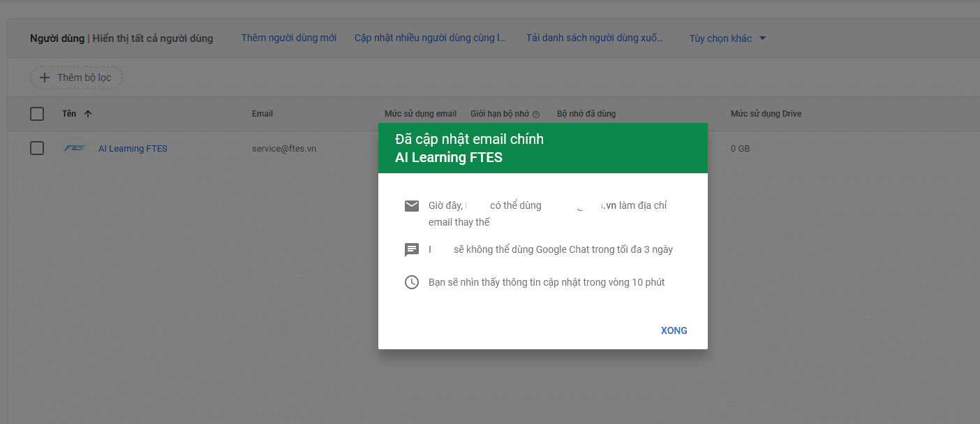Click the plus icon in Thêm bộ lọc
Viewport: 980px width, 424px height.
point(45,78)
